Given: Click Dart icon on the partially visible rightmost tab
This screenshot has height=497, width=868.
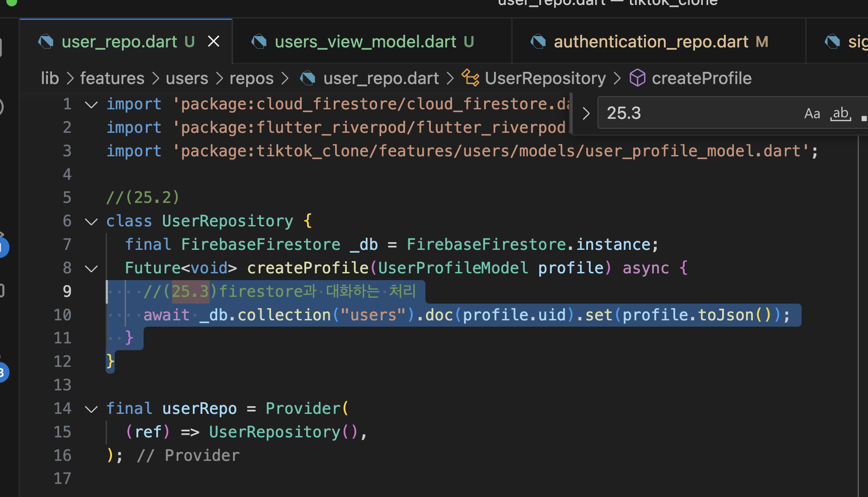Looking at the screenshot, I should (x=832, y=42).
